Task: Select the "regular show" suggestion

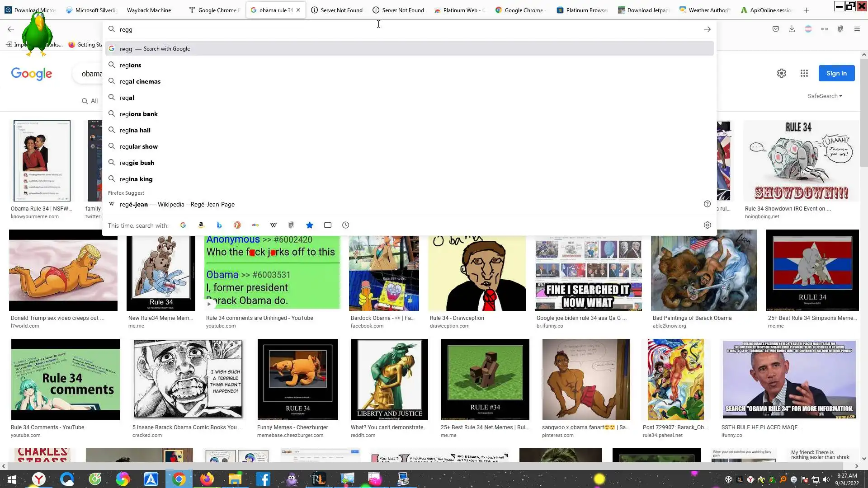Action: 139,146
